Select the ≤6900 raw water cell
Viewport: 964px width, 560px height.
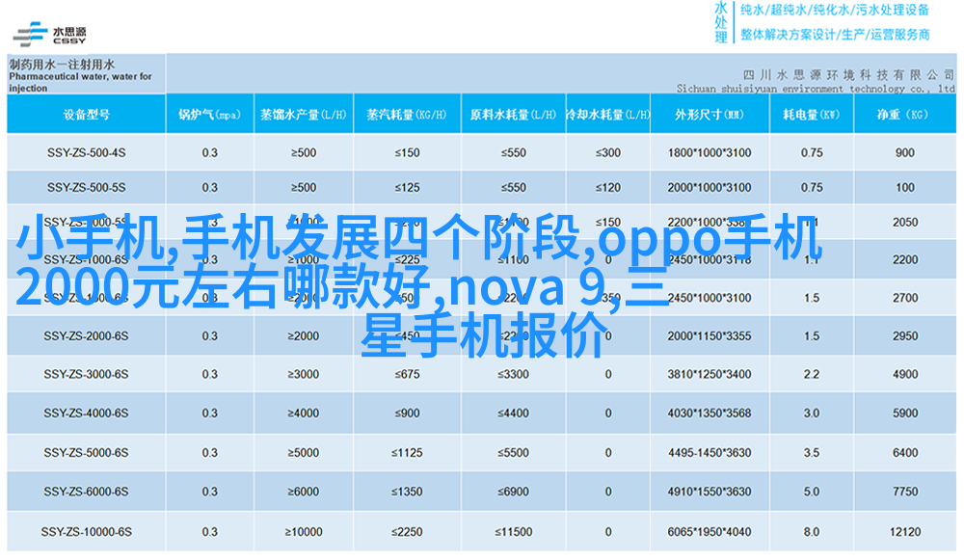click(514, 492)
